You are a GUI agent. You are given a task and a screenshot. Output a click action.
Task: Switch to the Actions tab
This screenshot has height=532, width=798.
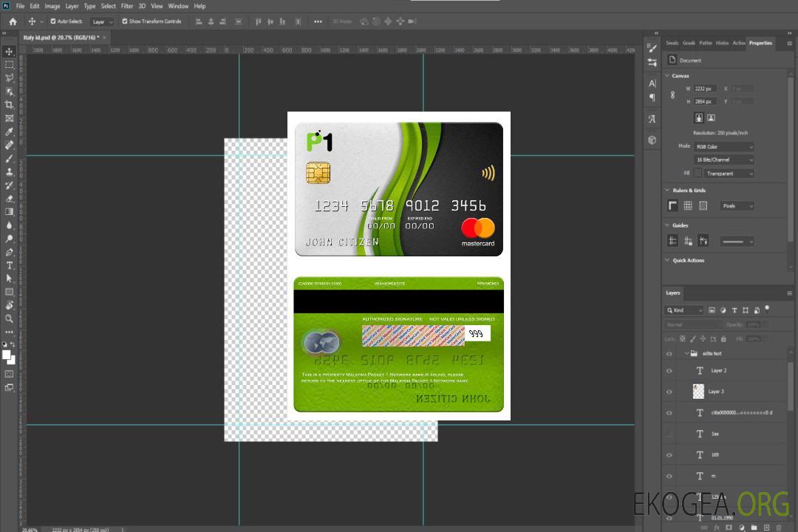[738, 43]
